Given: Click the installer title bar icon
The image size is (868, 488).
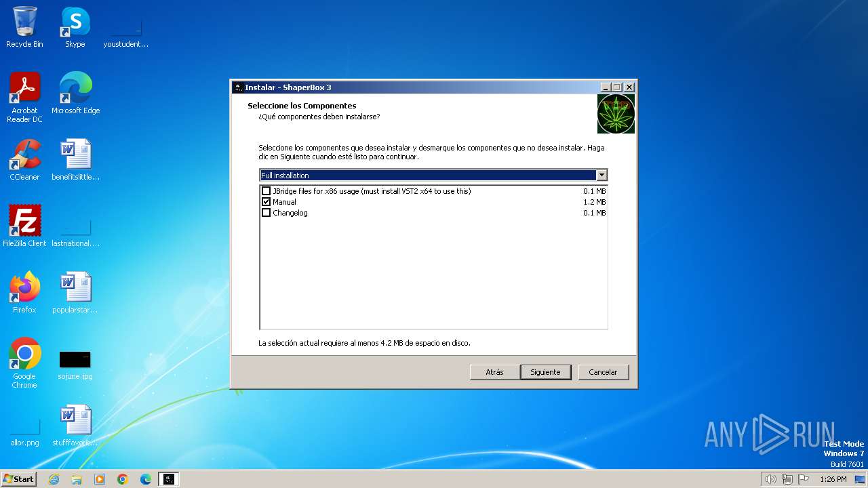Looking at the screenshot, I should pos(238,87).
